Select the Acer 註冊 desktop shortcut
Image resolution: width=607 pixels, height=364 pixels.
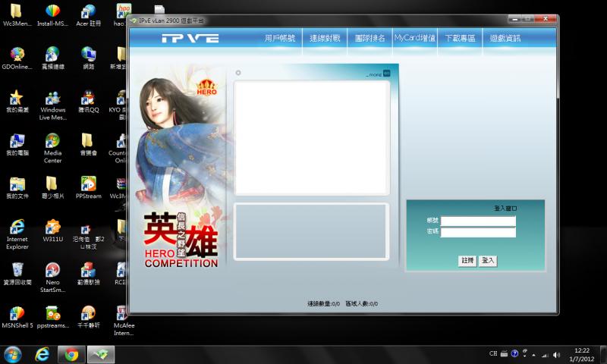point(88,15)
